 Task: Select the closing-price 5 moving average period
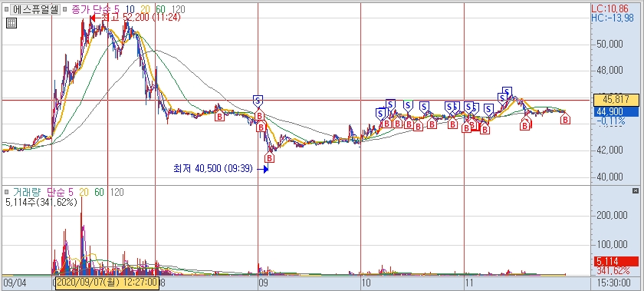click(x=118, y=8)
